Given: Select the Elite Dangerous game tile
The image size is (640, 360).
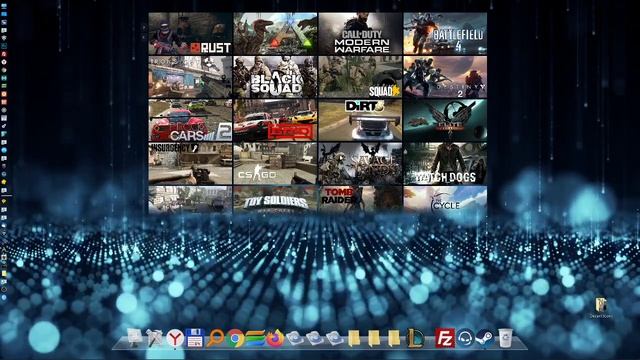Looking at the screenshot, I should pos(445,120).
